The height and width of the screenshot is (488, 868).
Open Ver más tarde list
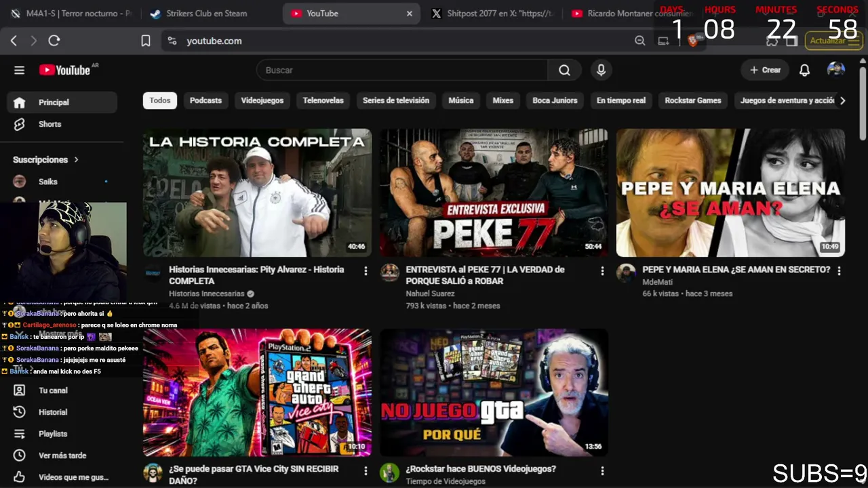pyautogui.click(x=62, y=455)
